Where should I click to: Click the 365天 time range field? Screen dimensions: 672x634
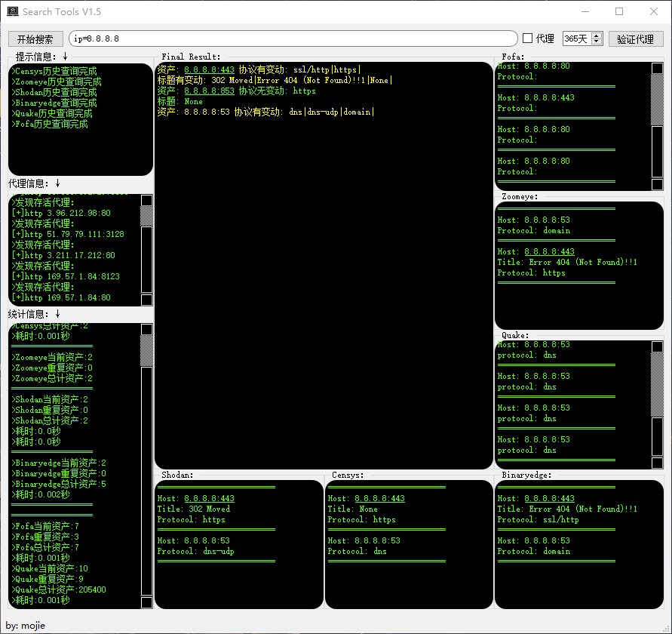(x=577, y=39)
